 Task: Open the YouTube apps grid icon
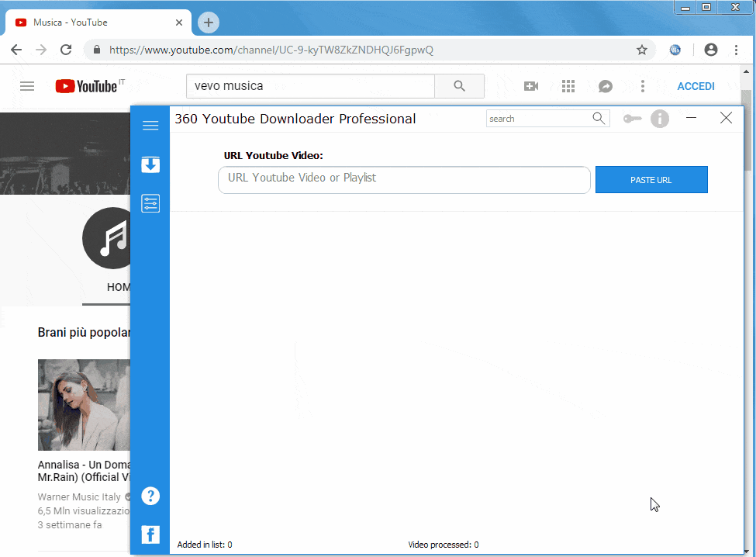[568, 86]
